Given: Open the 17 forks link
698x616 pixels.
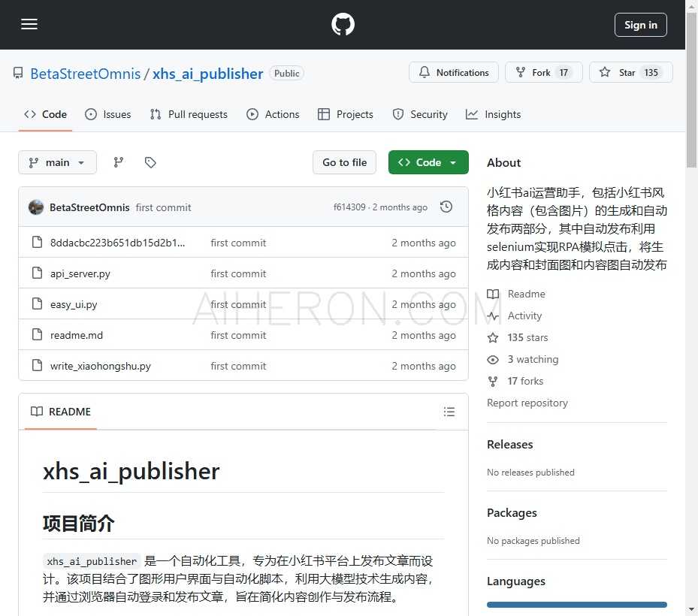Looking at the screenshot, I should pyautogui.click(x=525, y=381).
